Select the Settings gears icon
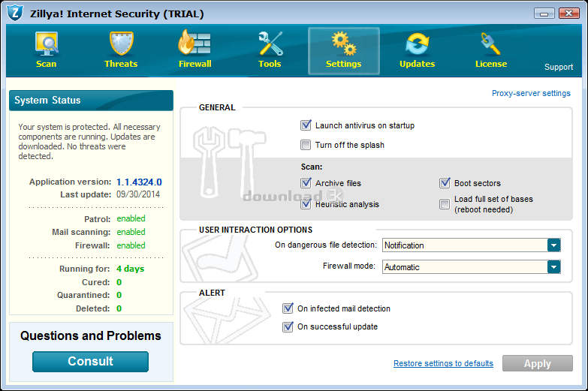The height and width of the screenshot is (391, 588). 343,45
